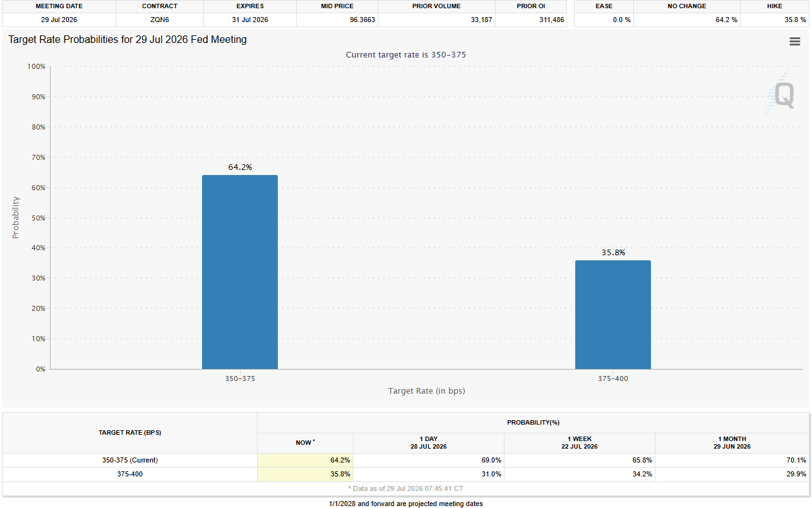Click the 350-375 (Current) row label

(129, 460)
